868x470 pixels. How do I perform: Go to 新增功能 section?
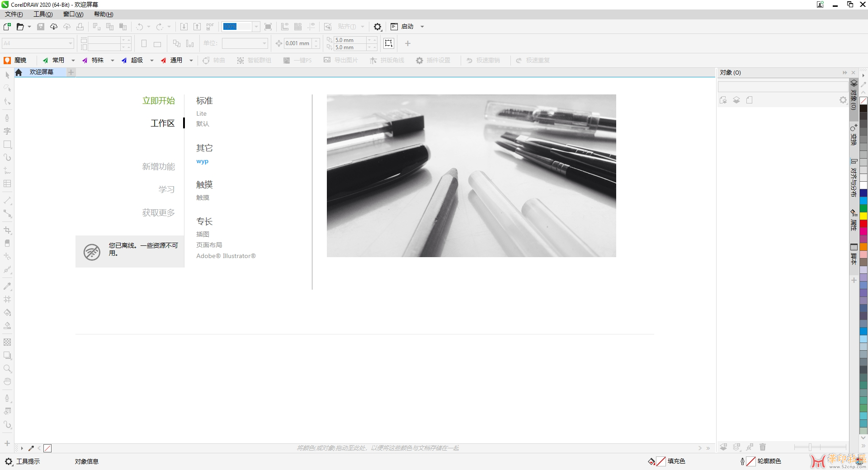click(x=159, y=167)
